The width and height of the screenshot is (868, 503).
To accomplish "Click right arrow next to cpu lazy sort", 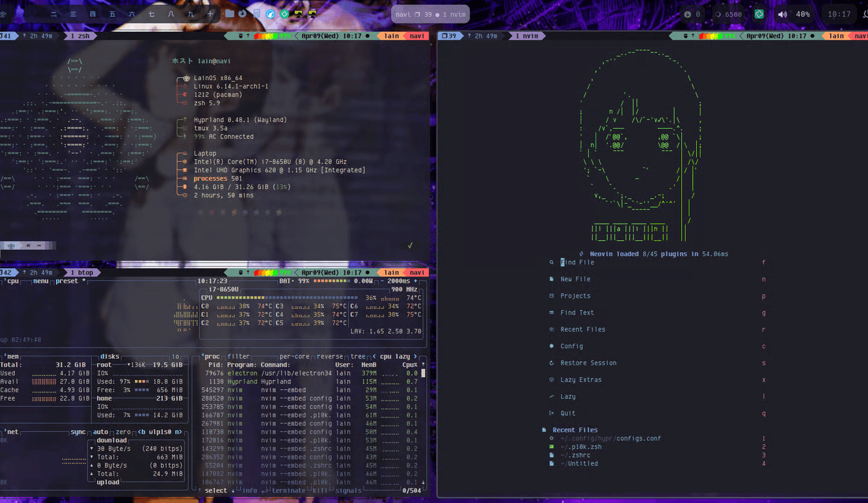I will pos(415,357).
